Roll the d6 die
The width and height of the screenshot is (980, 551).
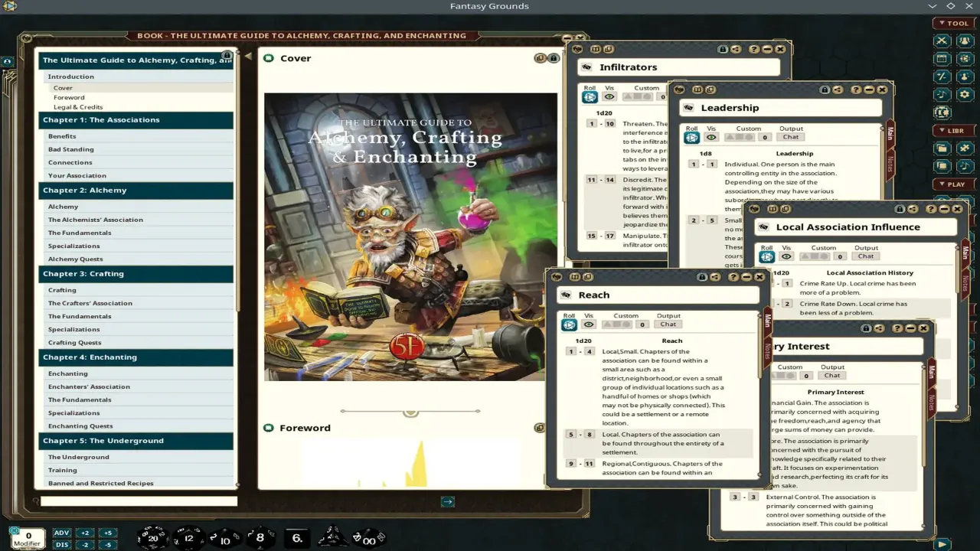click(x=297, y=538)
